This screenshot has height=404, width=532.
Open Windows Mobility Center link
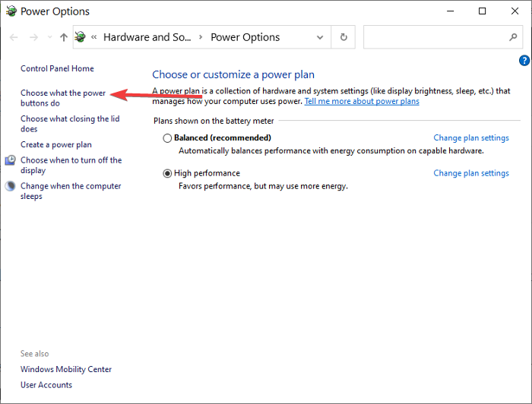pyautogui.click(x=66, y=370)
